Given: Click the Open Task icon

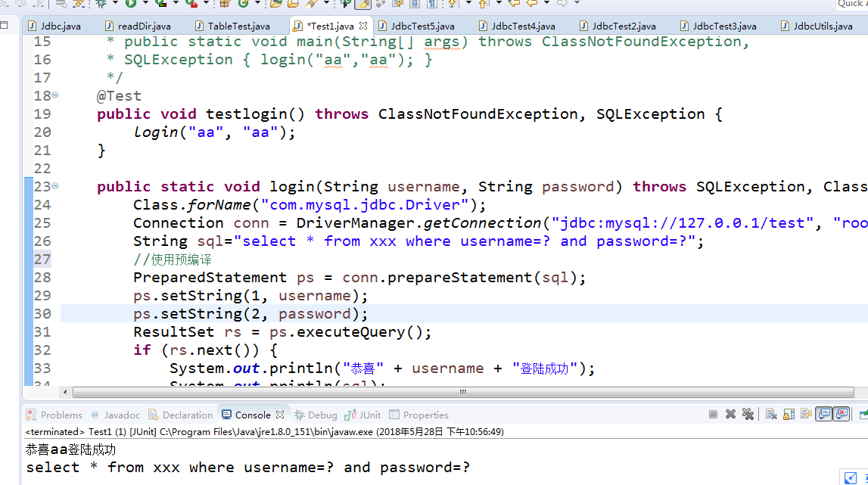Looking at the screenshot, I should [294, 3].
